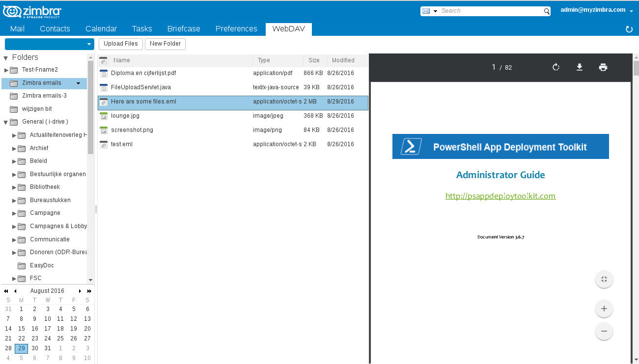Screen dimensions: 639x364
Task: Click icon of Here are some files.eml
Action: [x=103, y=102]
